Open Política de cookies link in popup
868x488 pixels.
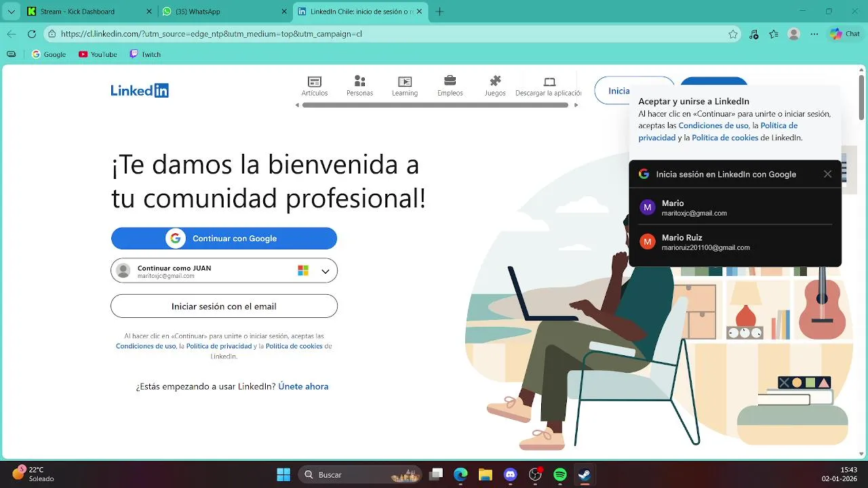pyautogui.click(x=725, y=138)
